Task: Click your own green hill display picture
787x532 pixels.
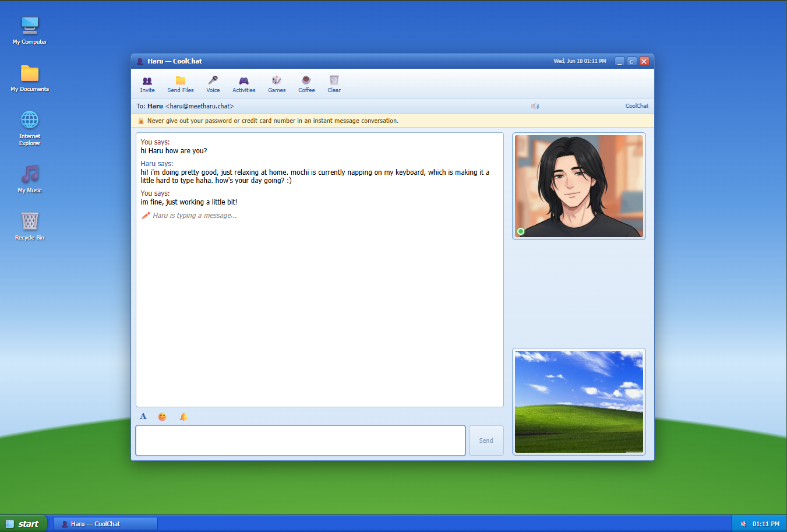Action: coord(579,401)
